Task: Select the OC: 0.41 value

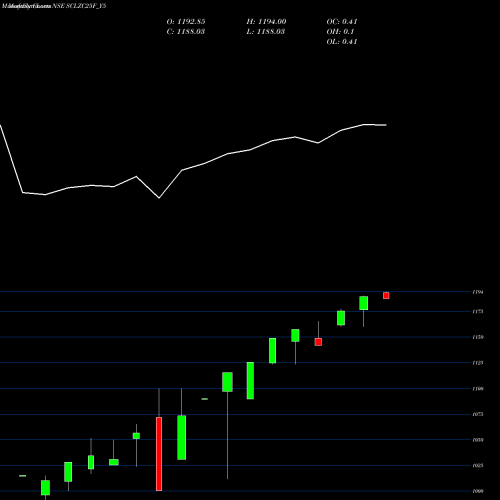Action: [342, 22]
